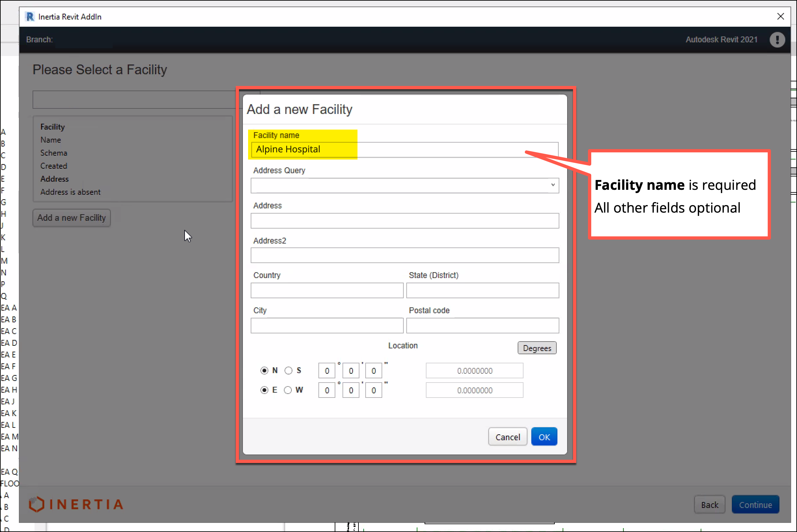
Task: Click the Add a new Facility button
Action: point(72,218)
